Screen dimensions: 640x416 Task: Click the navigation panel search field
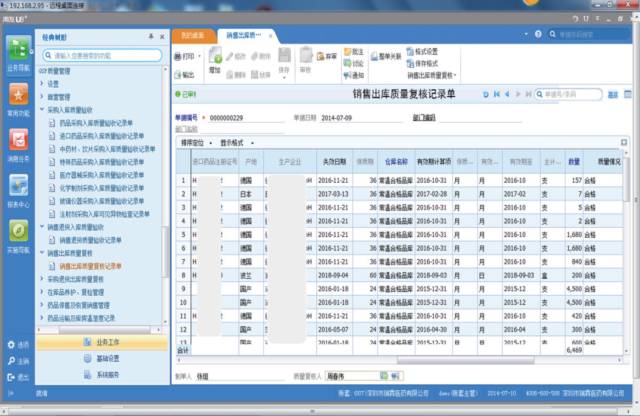coord(102,55)
